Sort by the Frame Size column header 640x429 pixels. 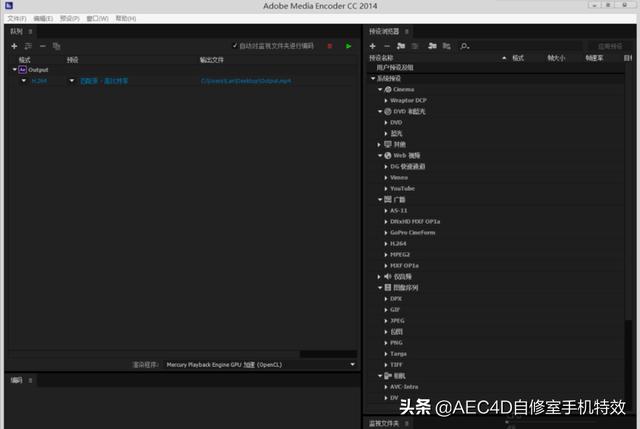556,58
